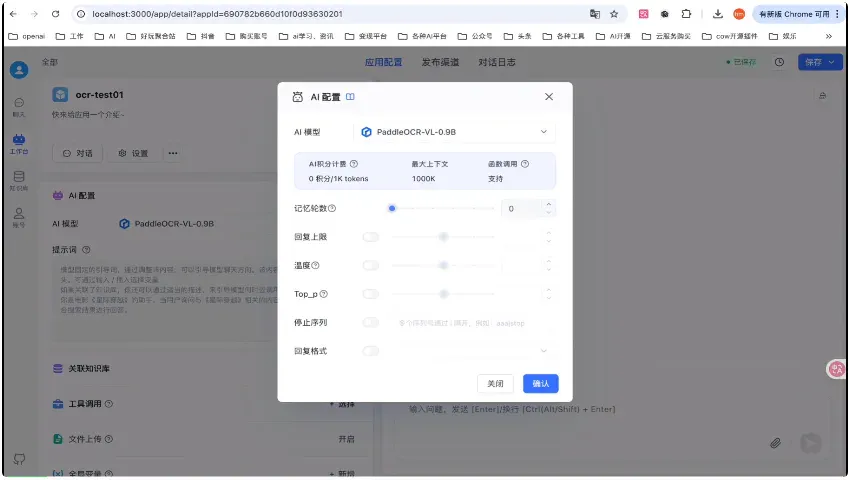Click the 全部 breadcrumb
This screenshot has height=480, width=850.
pyautogui.click(x=50, y=62)
